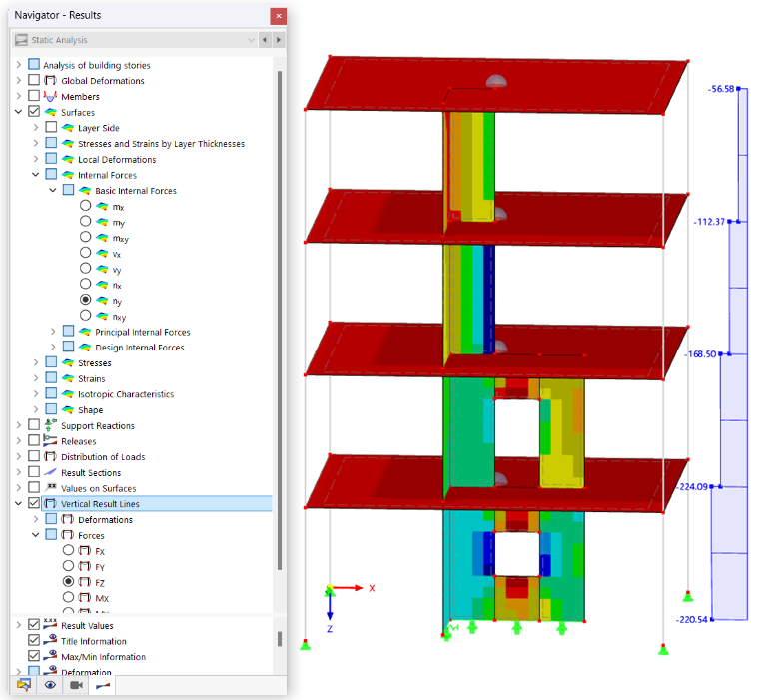Screen dimensions: 759x700
Task: Click the Values on Surfaces icon
Action: (50, 487)
